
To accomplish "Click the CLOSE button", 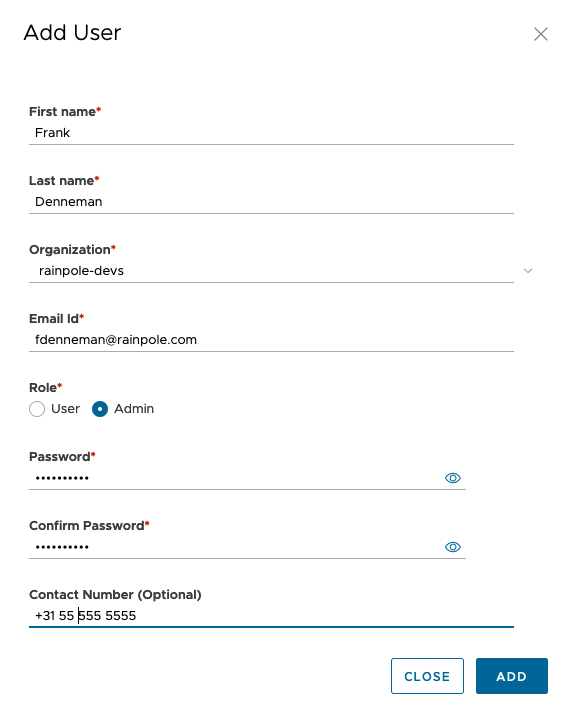I will 427,676.
